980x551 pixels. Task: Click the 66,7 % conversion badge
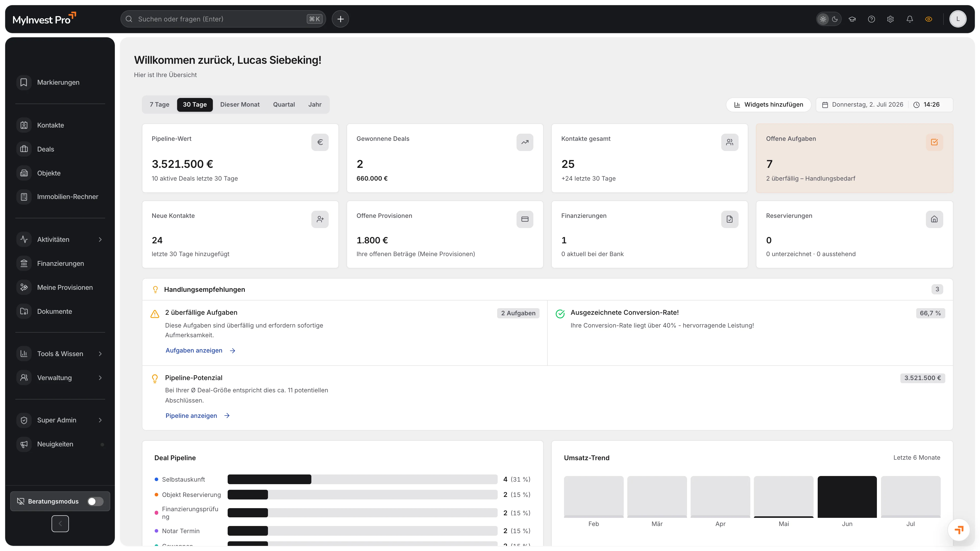(930, 313)
